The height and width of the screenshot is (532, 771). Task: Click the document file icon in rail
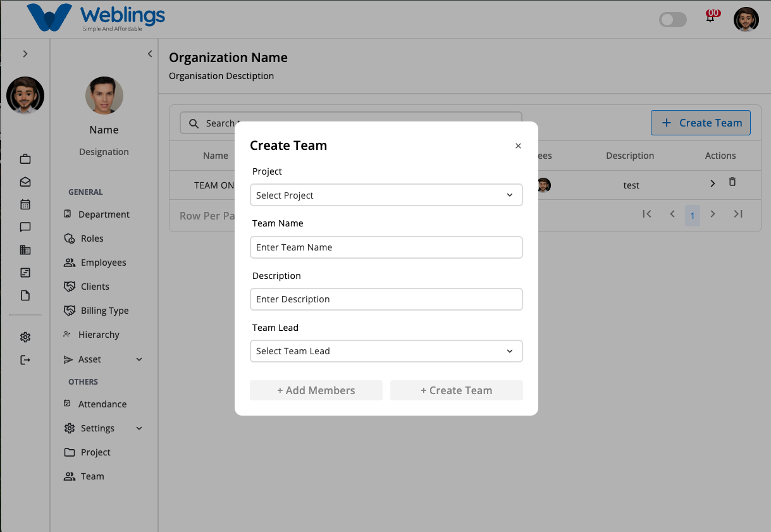(25, 295)
